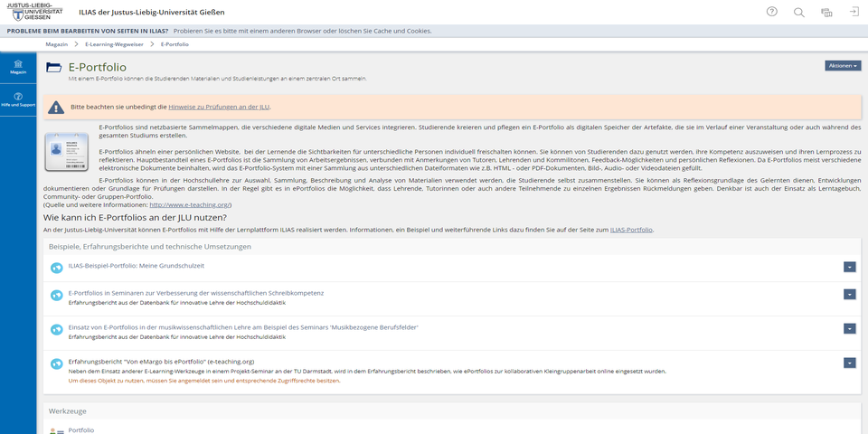The width and height of the screenshot is (868, 434).
Task: Open ILIAS-Beispiel-Portfolio: Meine Grundschulzeit
Action: [137, 265]
